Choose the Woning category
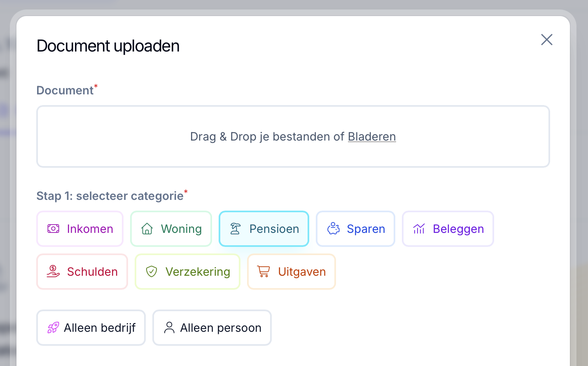The height and width of the screenshot is (366, 588). 171,229
